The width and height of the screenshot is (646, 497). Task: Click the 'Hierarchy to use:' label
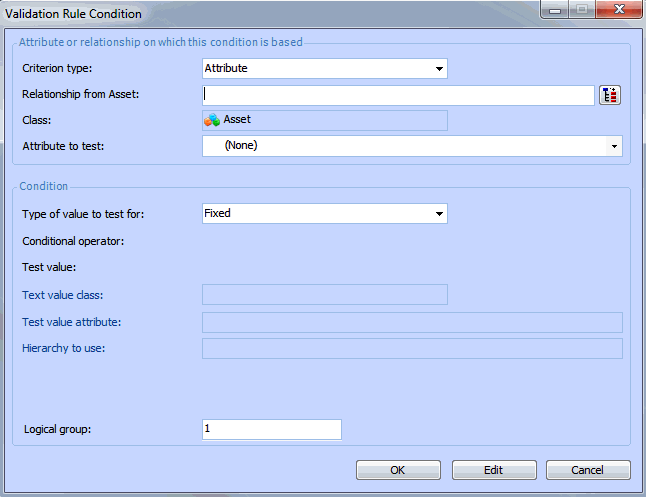point(63,348)
